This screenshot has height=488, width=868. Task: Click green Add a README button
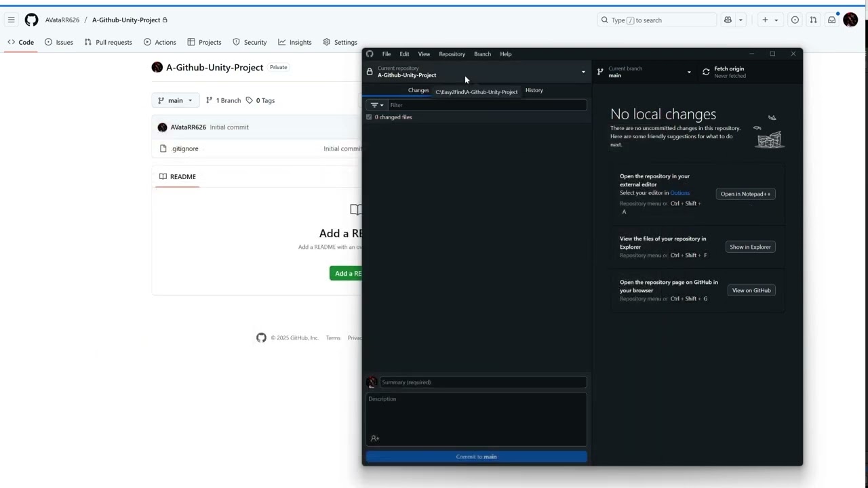click(346, 273)
